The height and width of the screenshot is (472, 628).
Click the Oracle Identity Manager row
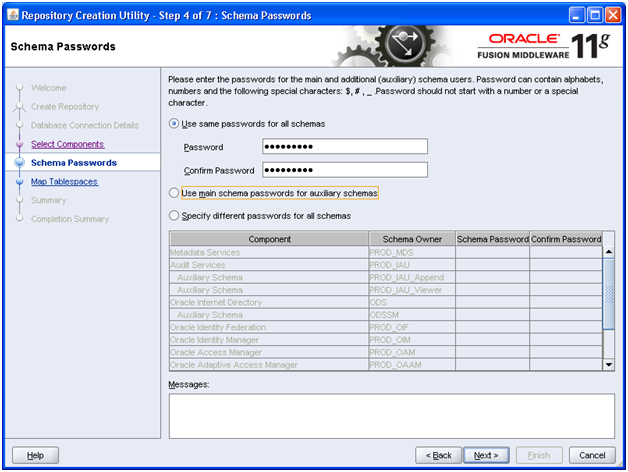coord(386,340)
